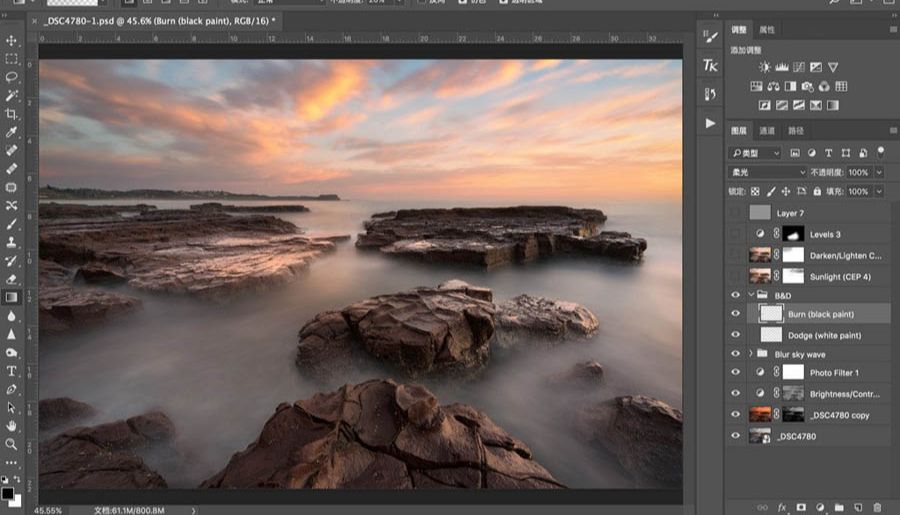This screenshot has width=900, height=515.
Task: Open the fill percentage dropdown arrow
Action: 879,192
